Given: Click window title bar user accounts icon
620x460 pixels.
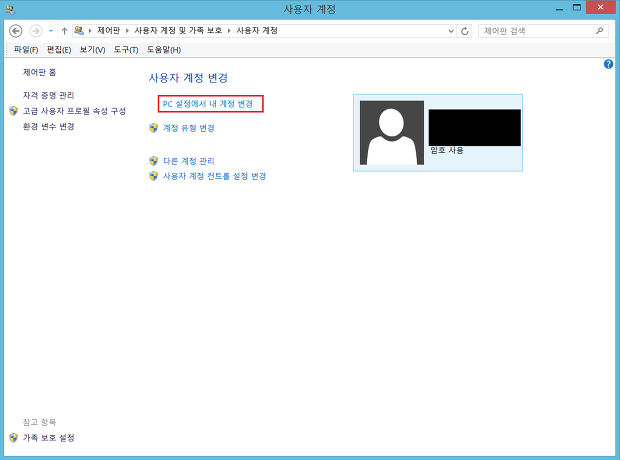Looking at the screenshot, I should [10, 9].
